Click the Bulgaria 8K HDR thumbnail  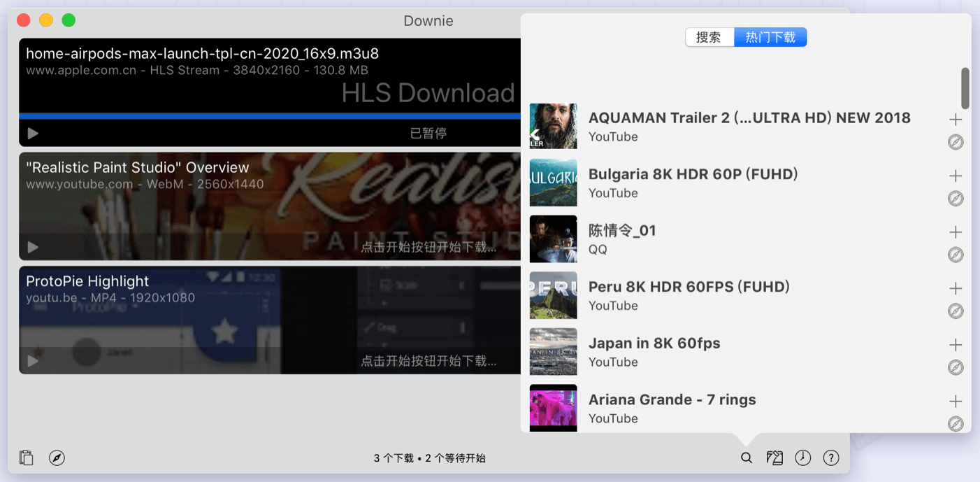click(x=554, y=183)
